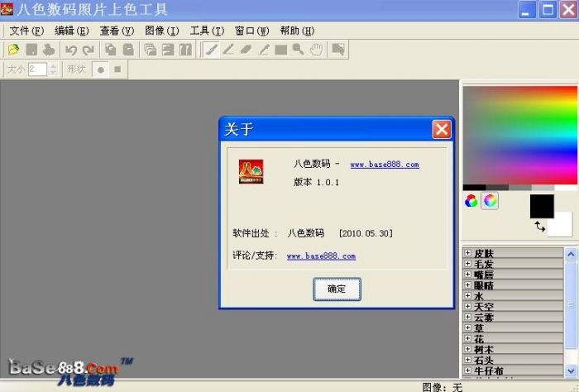Select the Hand pan tool
579x392 pixels.
click(316, 50)
